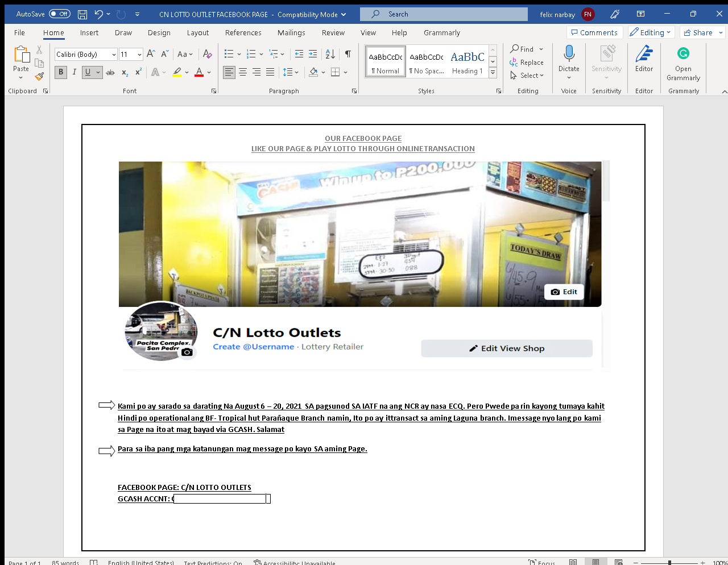The height and width of the screenshot is (565, 728).
Task: Center align the text
Action: click(x=243, y=72)
